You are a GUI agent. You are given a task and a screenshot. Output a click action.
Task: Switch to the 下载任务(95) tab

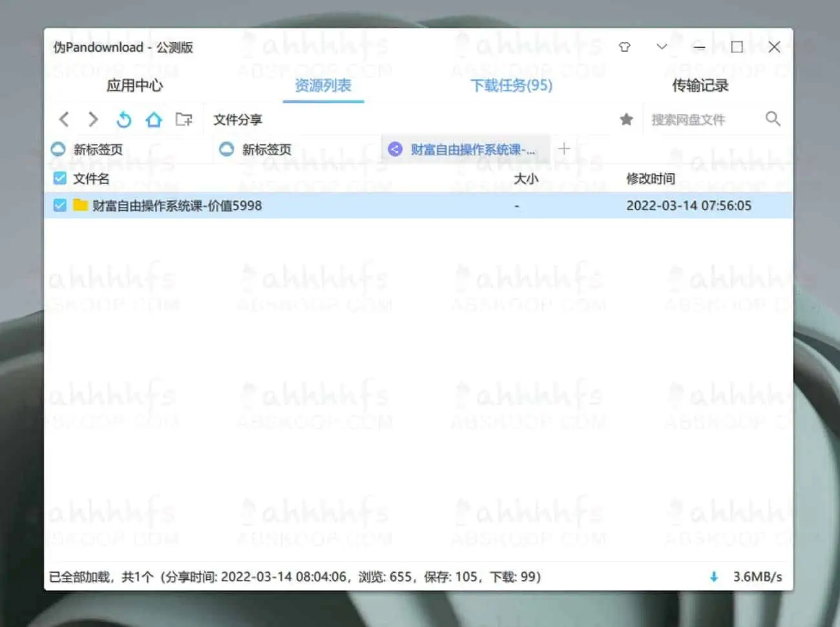click(510, 85)
